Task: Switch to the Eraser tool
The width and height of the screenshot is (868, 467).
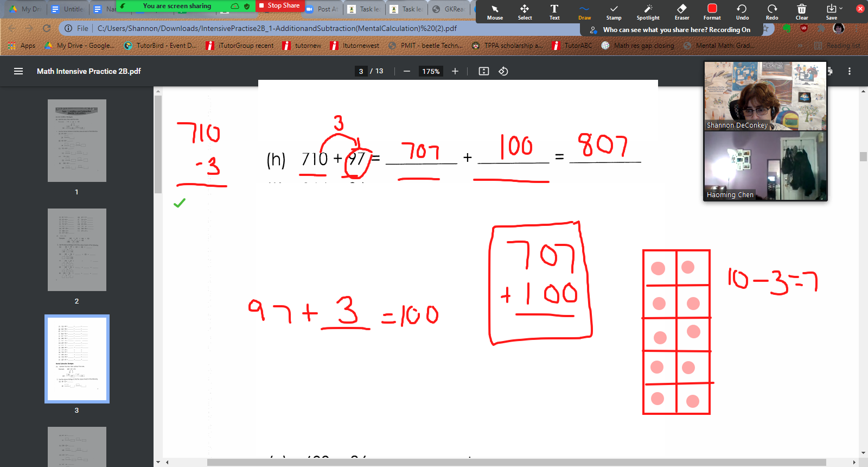Action: point(682,11)
